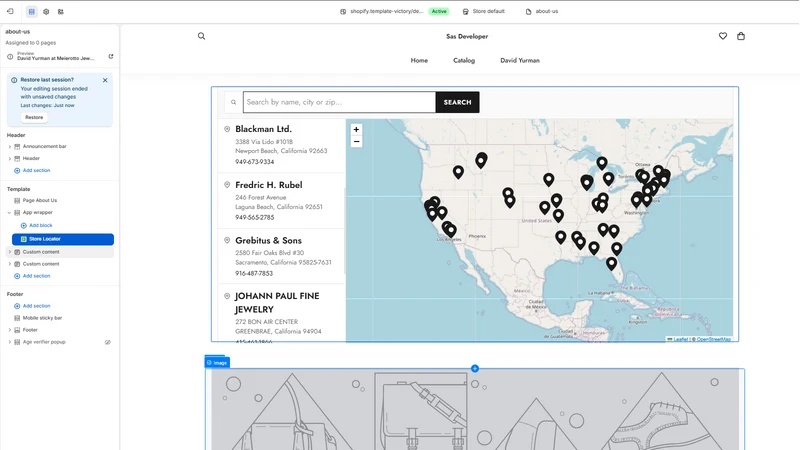Click location pin icon beside Fredric H. Rubel
The height and width of the screenshot is (450, 800).
(x=227, y=185)
